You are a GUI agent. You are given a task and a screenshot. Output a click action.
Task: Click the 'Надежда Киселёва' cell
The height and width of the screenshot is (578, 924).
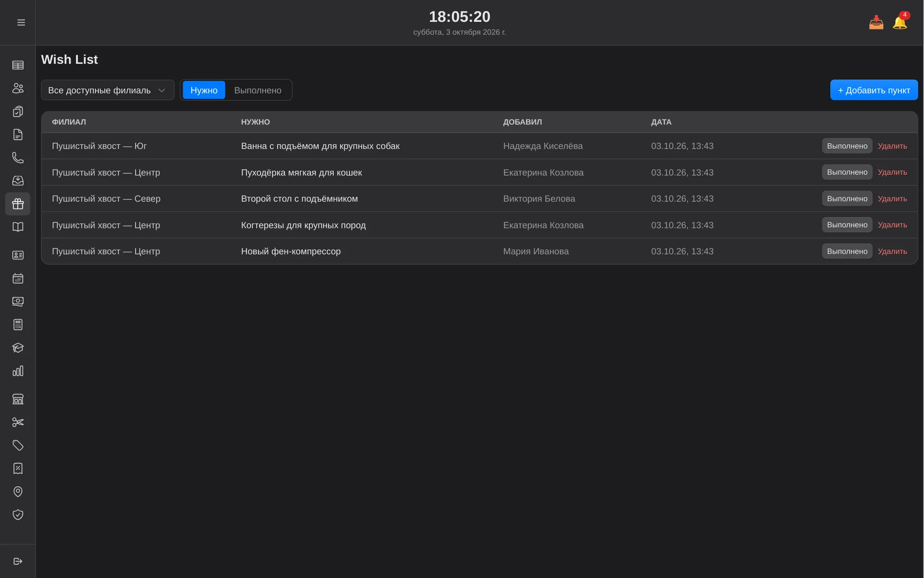[543, 146]
